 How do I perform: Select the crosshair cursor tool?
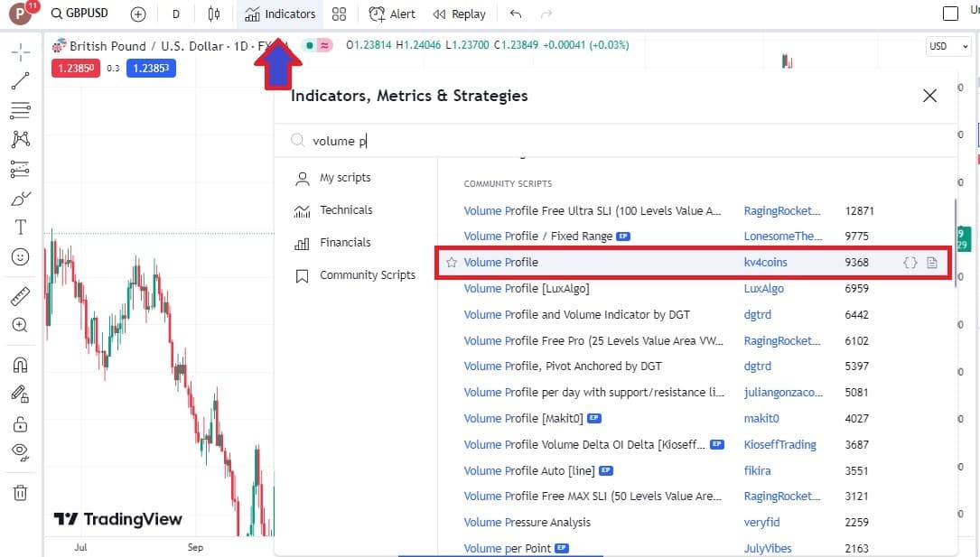coord(20,52)
